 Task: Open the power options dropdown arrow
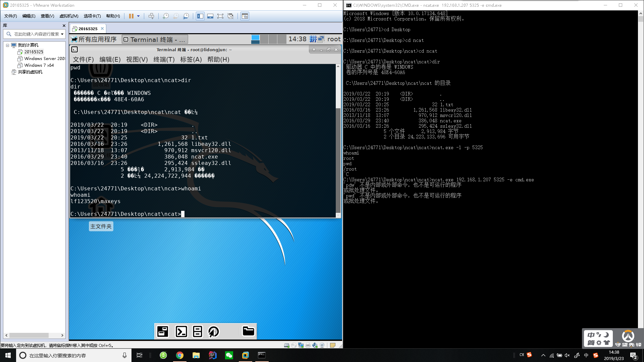tap(138, 16)
